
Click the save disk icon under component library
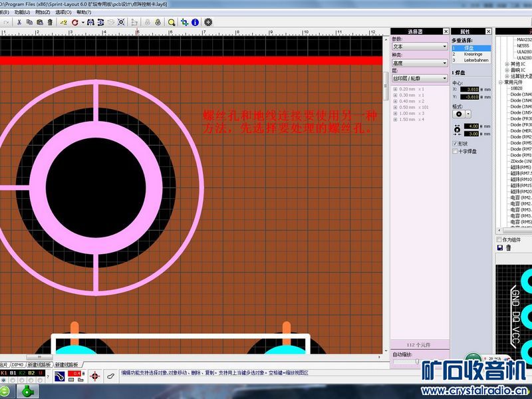point(500,248)
